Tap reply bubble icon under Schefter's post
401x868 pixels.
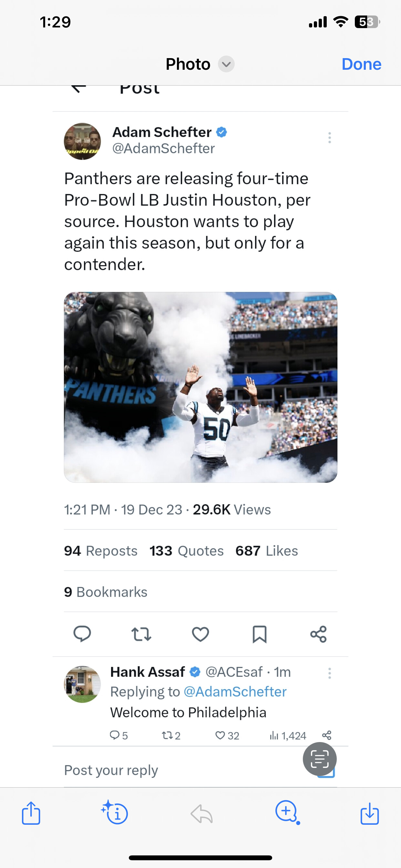click(82, 634)
